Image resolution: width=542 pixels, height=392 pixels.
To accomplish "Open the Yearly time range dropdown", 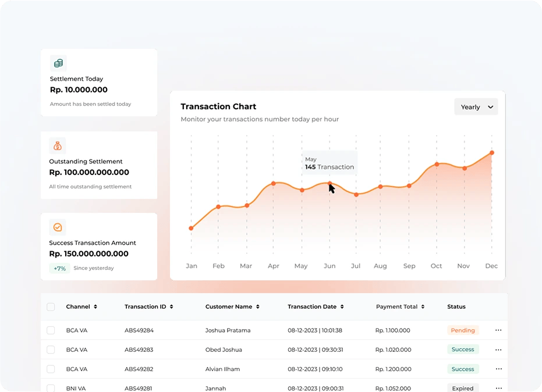I will (x=476, y=106).
